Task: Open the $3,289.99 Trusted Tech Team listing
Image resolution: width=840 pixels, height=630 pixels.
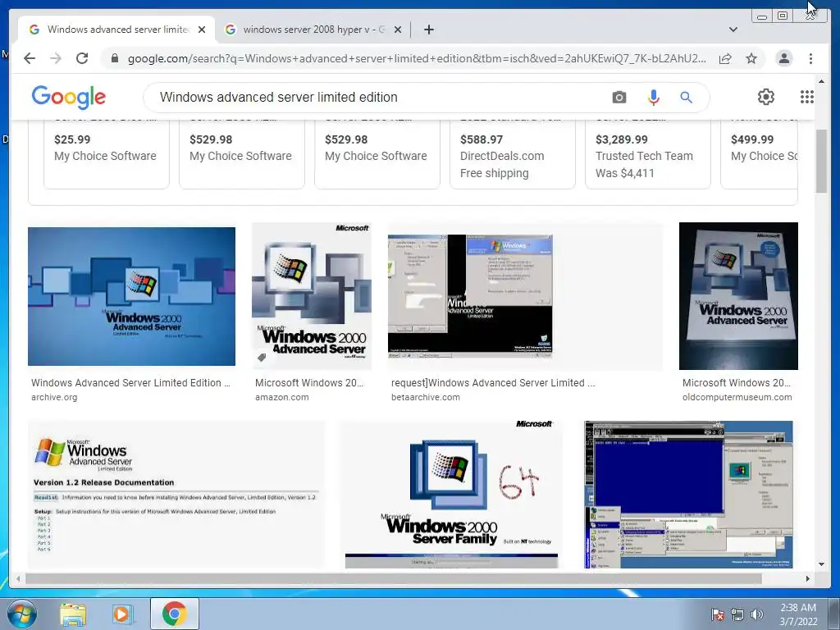Action: coord(648,153)
